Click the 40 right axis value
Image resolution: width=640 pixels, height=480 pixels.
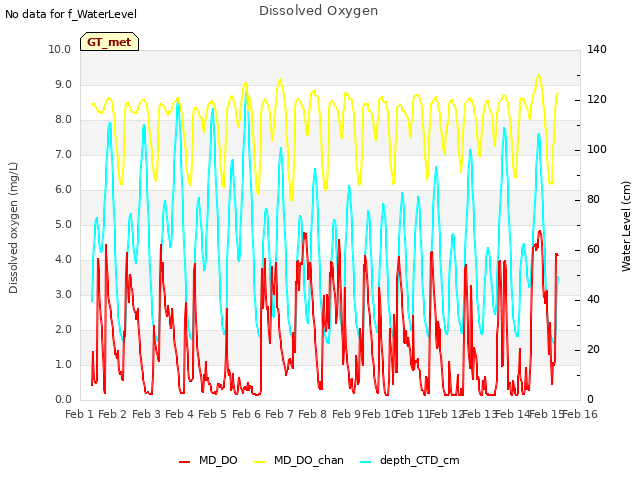593,300
